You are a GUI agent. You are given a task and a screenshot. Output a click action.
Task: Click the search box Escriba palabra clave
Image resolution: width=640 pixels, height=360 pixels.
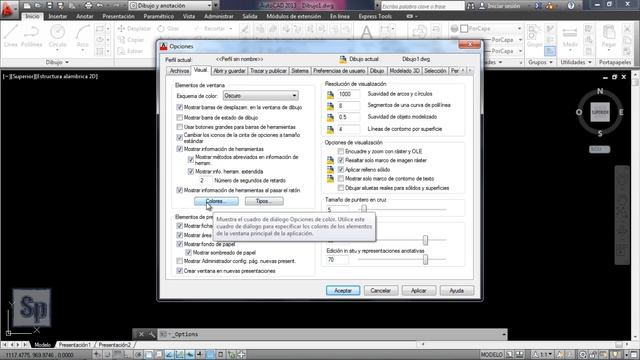tap(422, 6)
